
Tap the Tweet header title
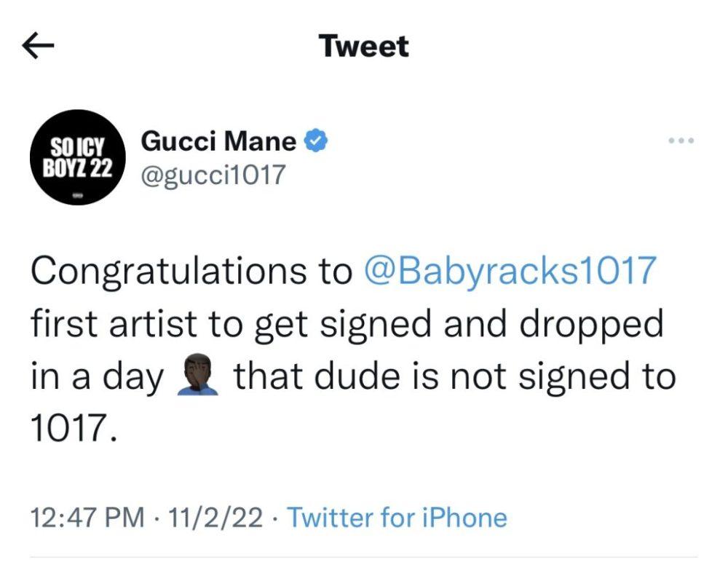364,47
